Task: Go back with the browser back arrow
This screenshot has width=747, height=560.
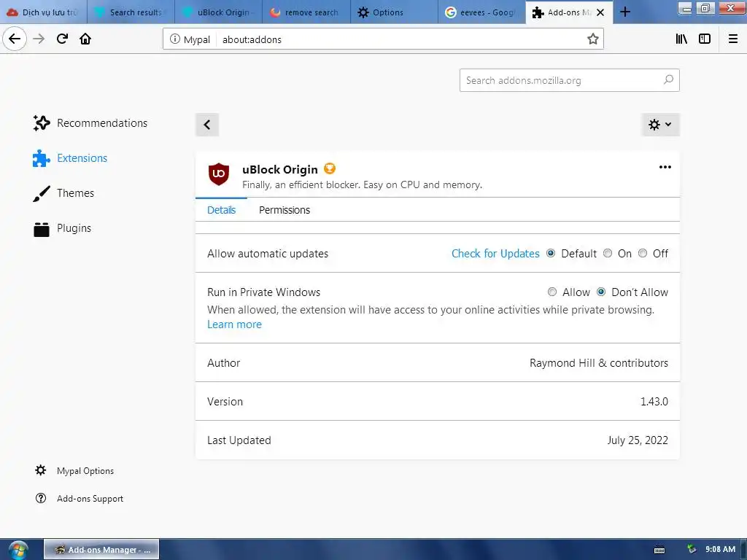Action: click(15, 39)
